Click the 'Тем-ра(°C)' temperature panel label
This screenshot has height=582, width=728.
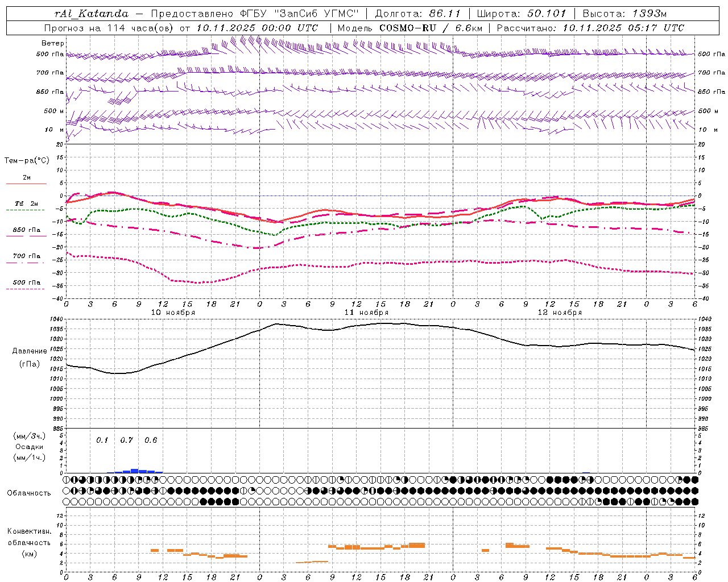coord(27,161)
